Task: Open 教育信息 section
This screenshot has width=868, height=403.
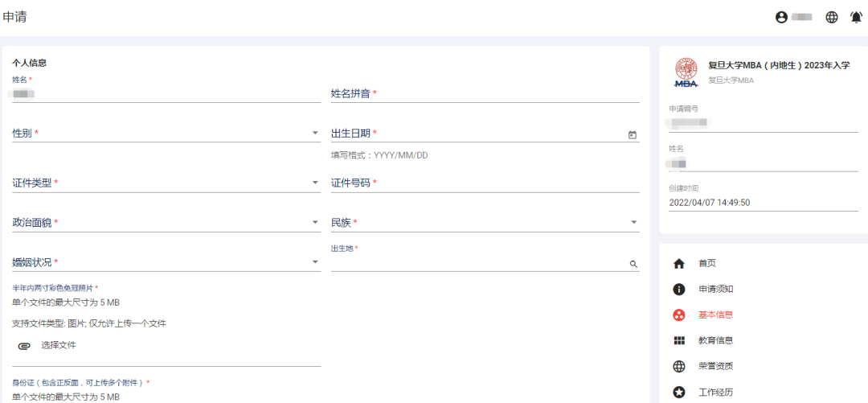Action: [x=715, y=340]
